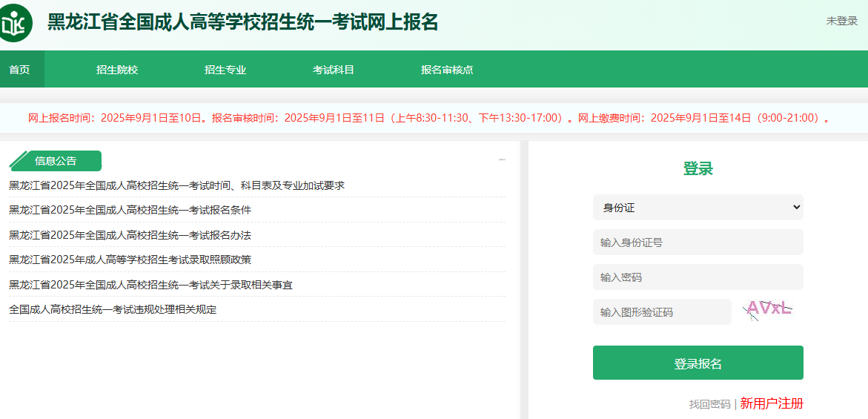Select the 考试科目 navigation item
This screenshot has width=868, height=419.
tap(334, 70)
